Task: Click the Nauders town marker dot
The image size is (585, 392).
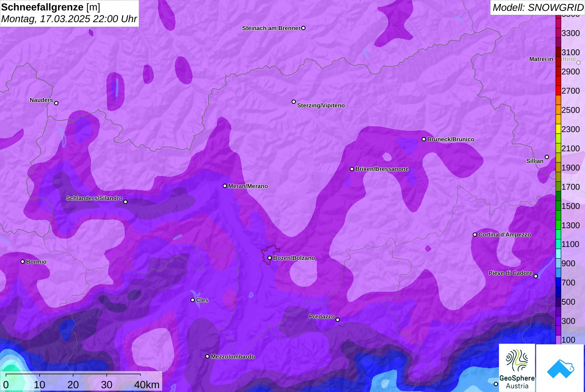Action: point(56,103)
